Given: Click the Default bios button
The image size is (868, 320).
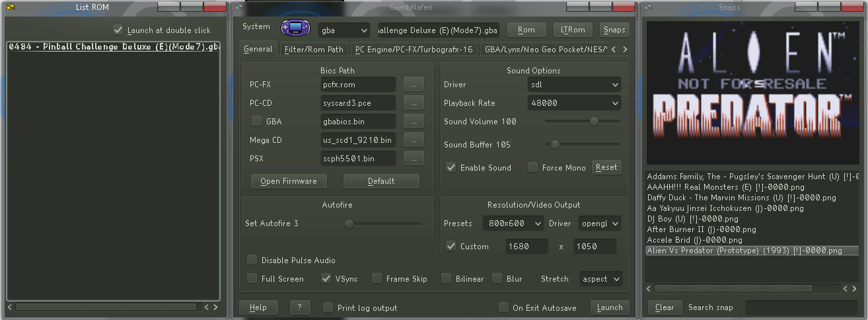Looking at the screenshot, I should pyautogui.click(x=381, y=181).
